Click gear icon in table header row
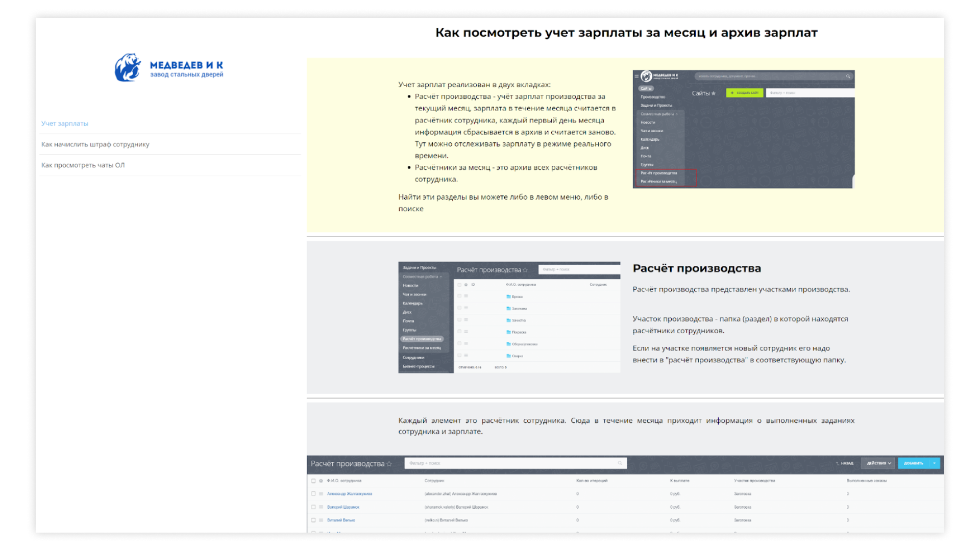The width and height of the screenshot is (980, 551). point(321,481)
